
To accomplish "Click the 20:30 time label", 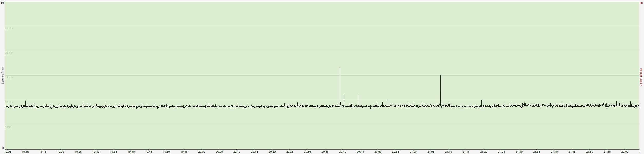I will point(307,152).
